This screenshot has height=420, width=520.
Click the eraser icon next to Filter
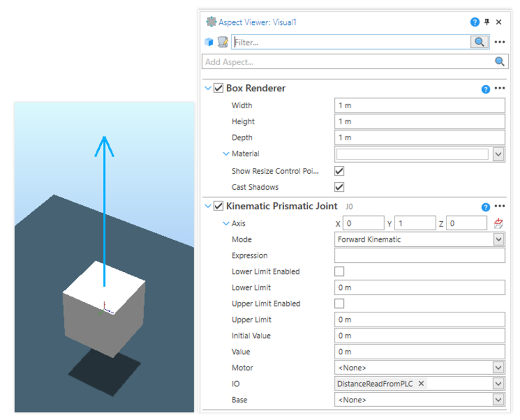point(222,42)
